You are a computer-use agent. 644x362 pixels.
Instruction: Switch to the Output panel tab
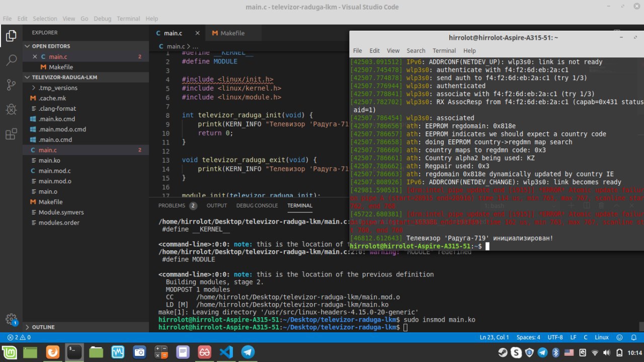click(217, 205)
